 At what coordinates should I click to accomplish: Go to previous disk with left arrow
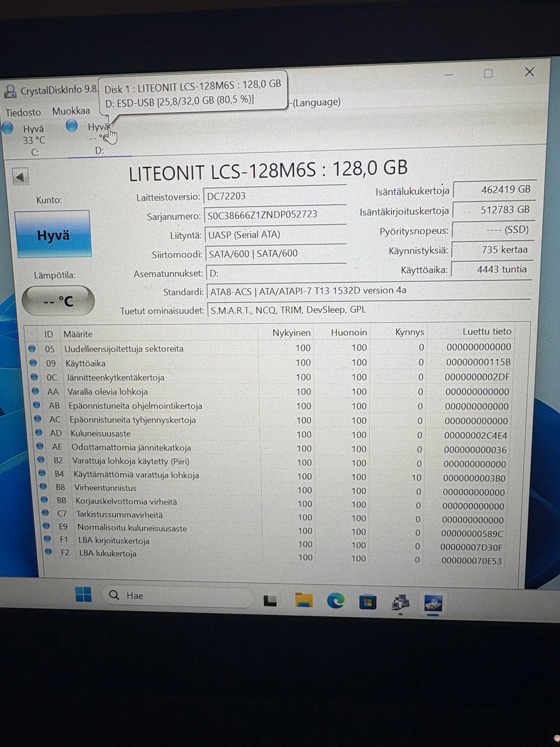point(20,177)
